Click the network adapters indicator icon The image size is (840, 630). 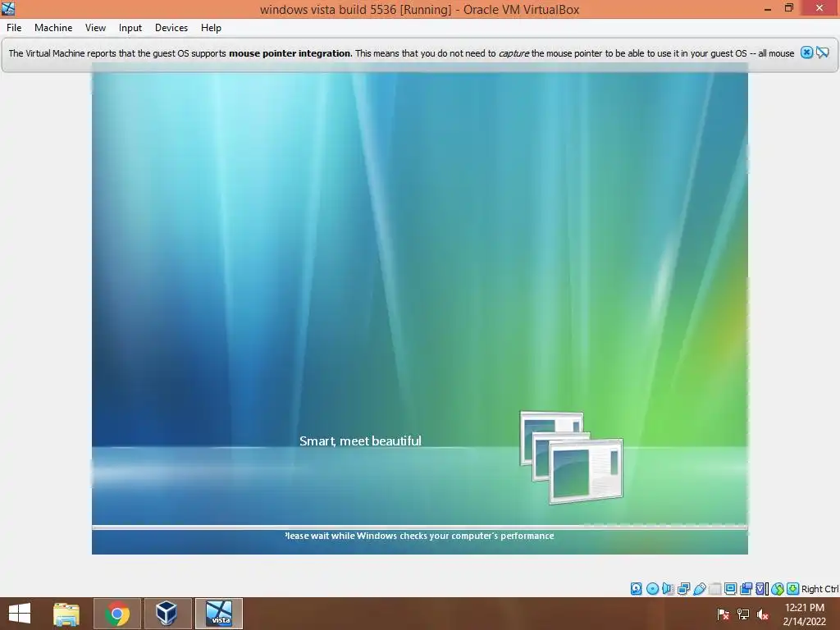pos(683,589)
